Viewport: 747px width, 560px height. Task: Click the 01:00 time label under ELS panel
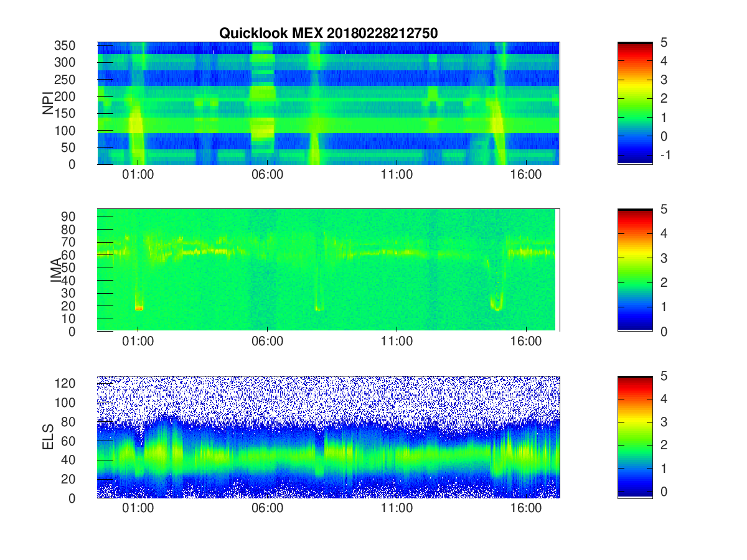(x=138, y=508)
